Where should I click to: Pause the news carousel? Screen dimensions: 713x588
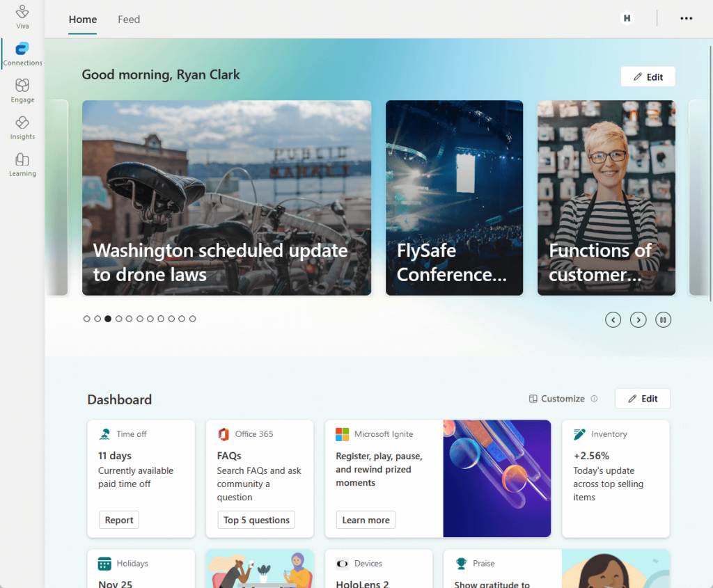[x=663, y=320]
